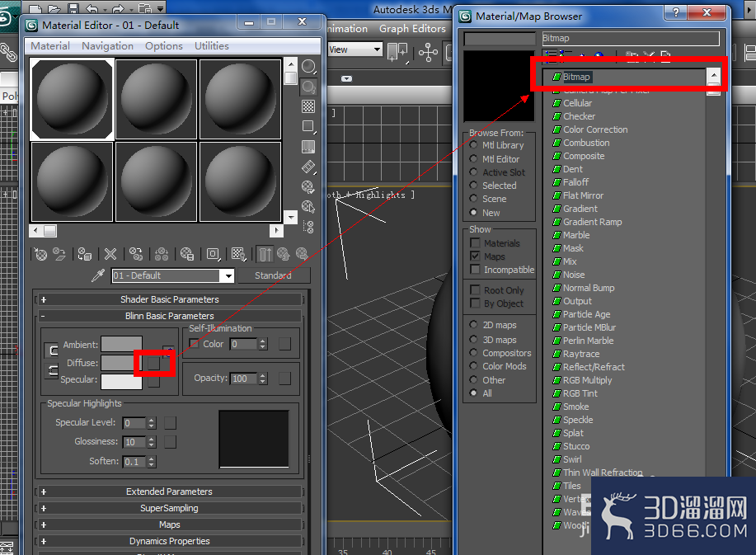
Task: Click the Glossiness value field
Action: (134, 442)
